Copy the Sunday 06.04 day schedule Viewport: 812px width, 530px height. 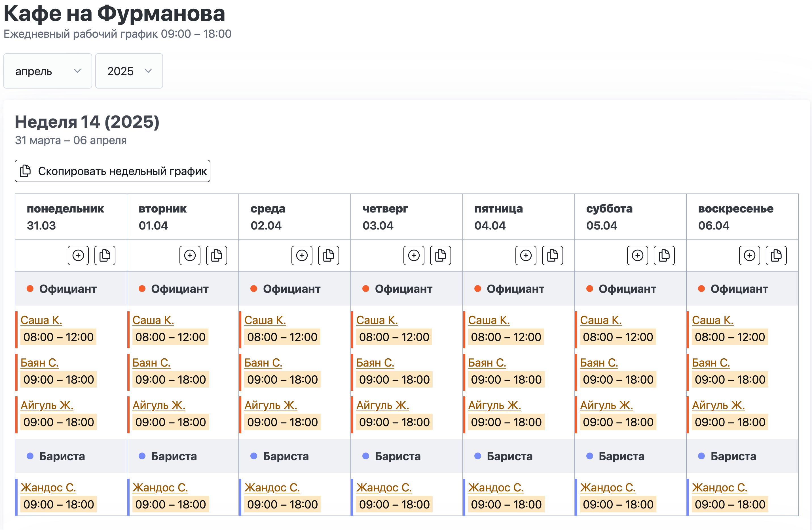776,255
